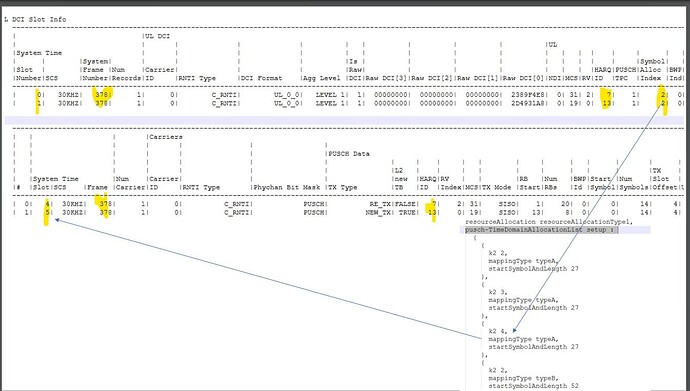
Task: Click the 'startSymbolAndLength 52' line
Action: [x=533, y=386]
